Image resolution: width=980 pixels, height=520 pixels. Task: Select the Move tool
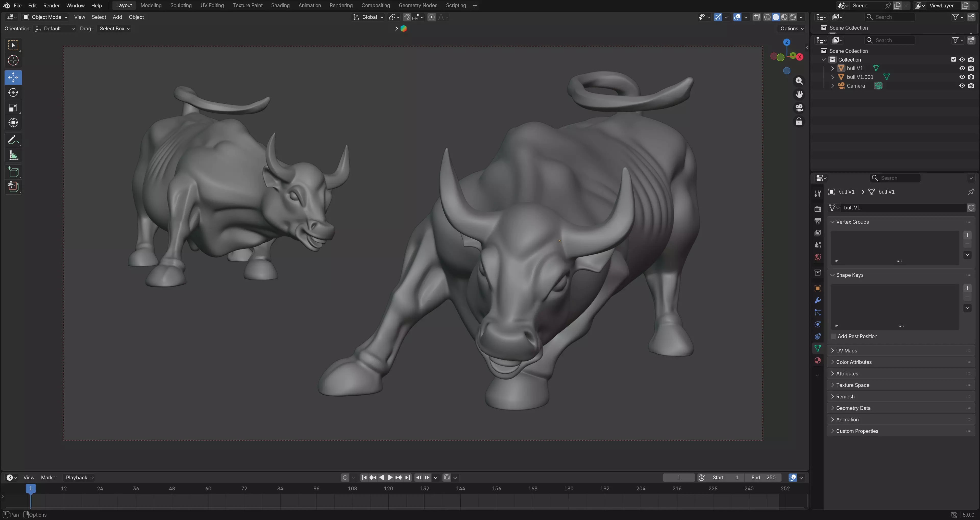click(x=13, y=77)
